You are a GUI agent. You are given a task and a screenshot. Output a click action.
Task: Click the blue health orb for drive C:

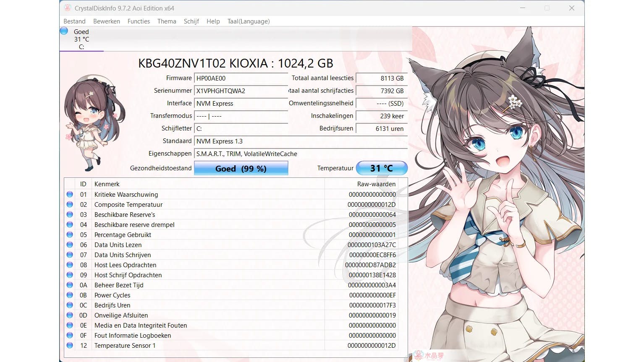click(64, 31)
